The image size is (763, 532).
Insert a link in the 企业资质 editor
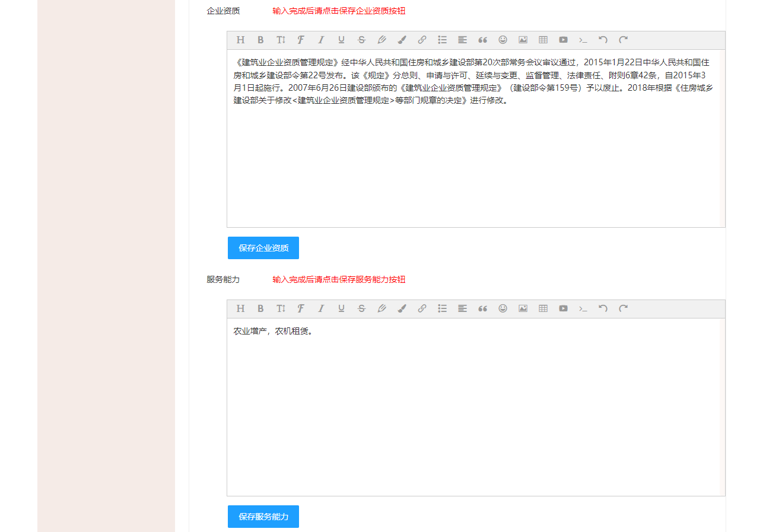click(422, 40)
